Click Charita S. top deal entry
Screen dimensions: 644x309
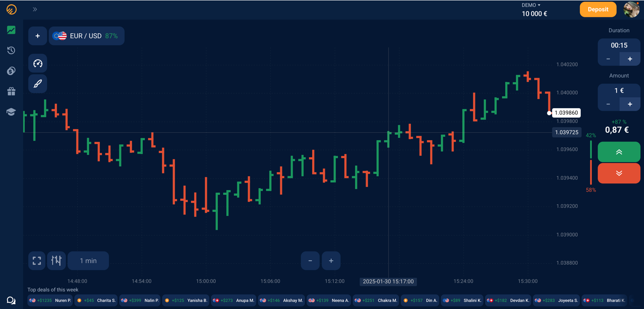point(96,300)
